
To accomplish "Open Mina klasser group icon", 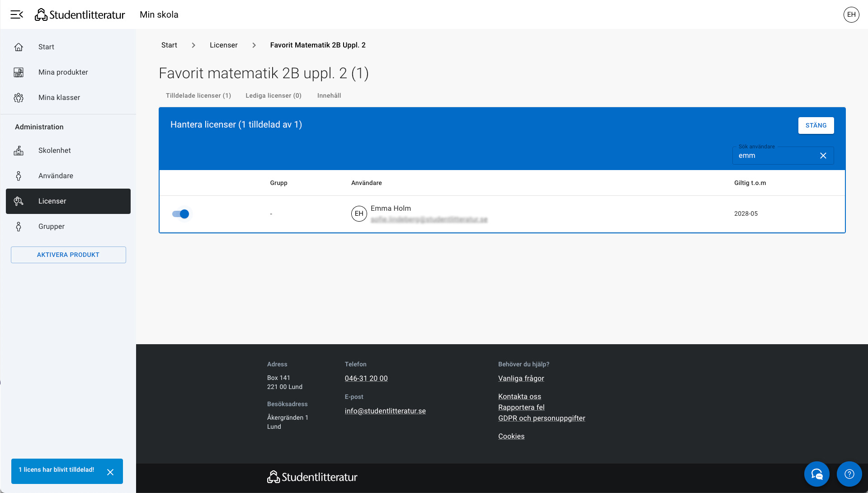I will click(x=19, y=98).
